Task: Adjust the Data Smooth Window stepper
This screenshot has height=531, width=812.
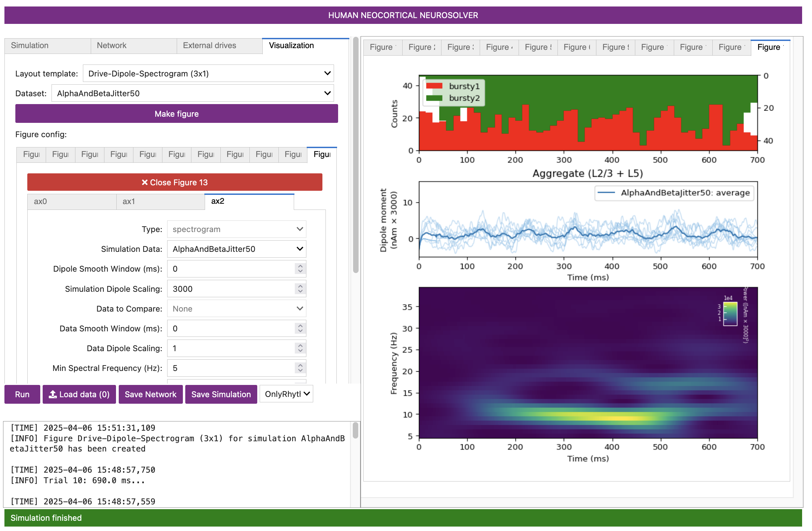Action: [300, 329]
